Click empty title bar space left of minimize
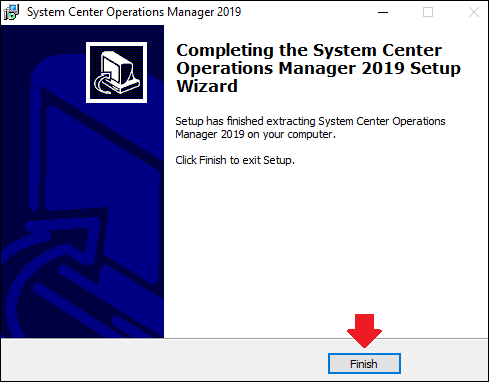This screenshot has width=489, height=382. (x=305, y=12)
